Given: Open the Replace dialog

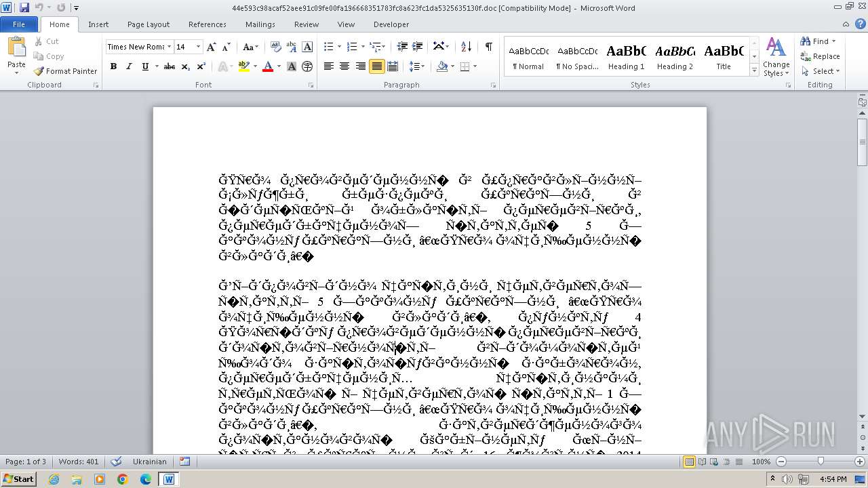Looking at the screenshot, I should [821, 56].
